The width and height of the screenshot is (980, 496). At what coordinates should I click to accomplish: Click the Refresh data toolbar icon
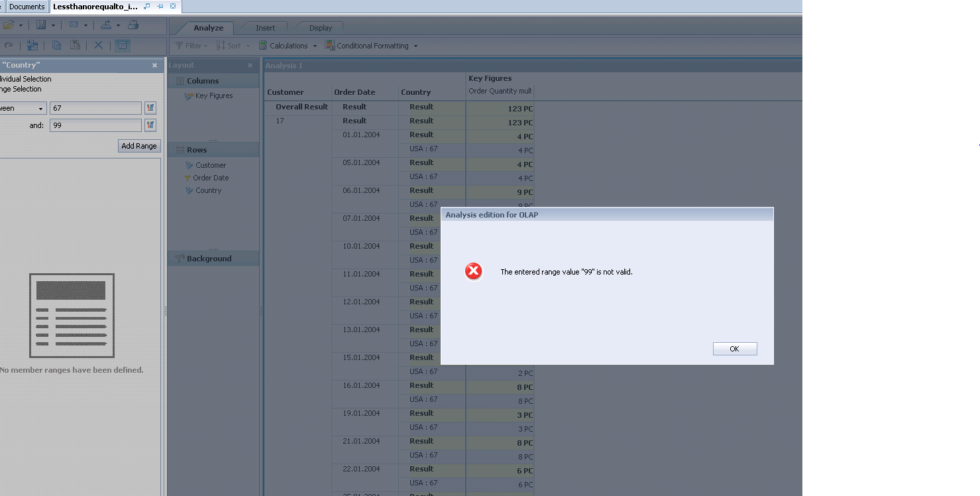pos(32,45)
